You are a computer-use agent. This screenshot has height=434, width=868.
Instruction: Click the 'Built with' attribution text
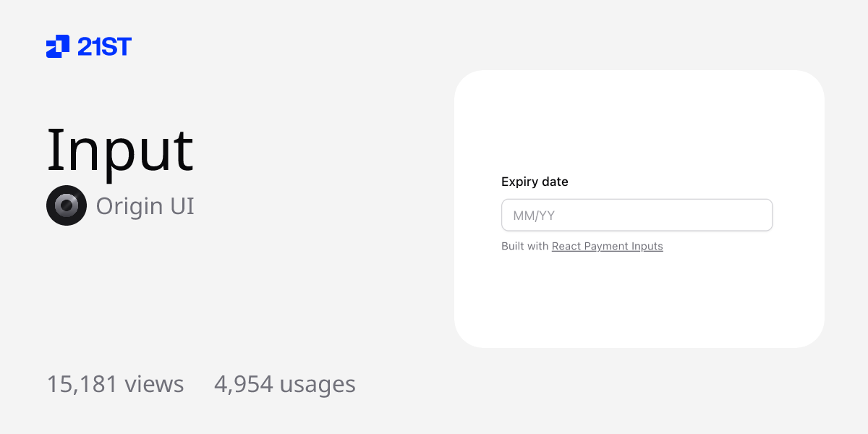tap(524, 246)
